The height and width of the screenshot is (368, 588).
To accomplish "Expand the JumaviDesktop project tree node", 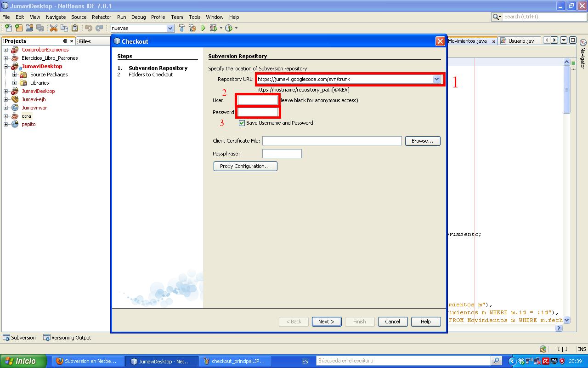I will [x=6, y=66].
